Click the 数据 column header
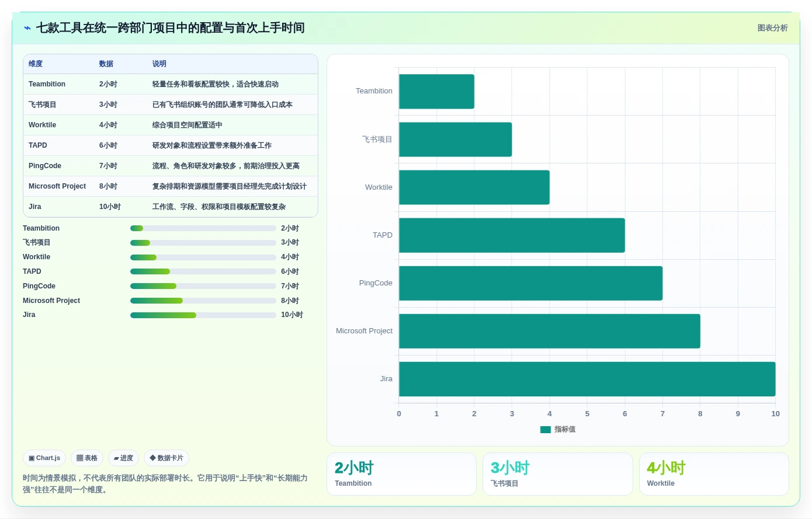Image resolution: width=812 pixels, height=519 pixels. pyautogui.click(x=106, y=64)
